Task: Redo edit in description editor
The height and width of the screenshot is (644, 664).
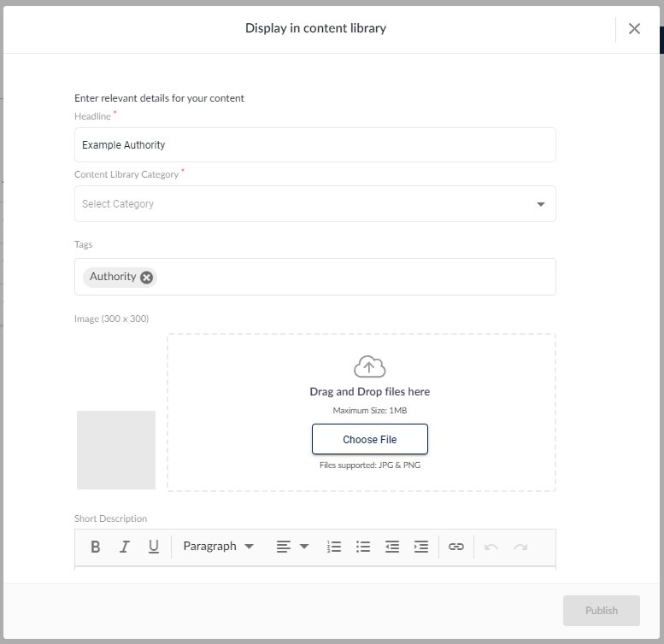Action: 520,547
